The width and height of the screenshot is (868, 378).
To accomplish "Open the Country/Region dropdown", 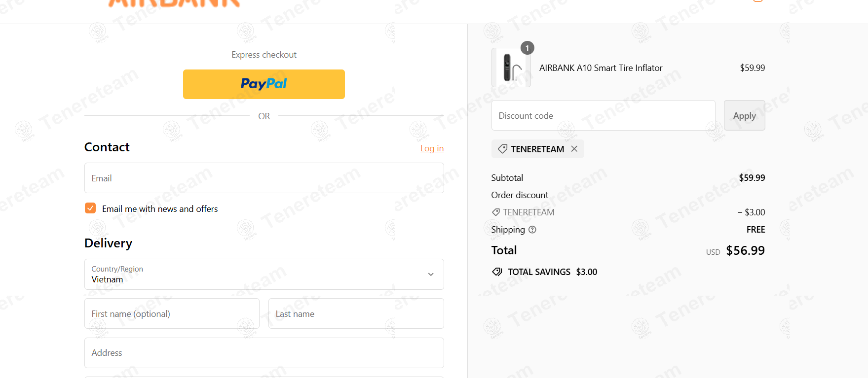I will (x=264, y=275).
